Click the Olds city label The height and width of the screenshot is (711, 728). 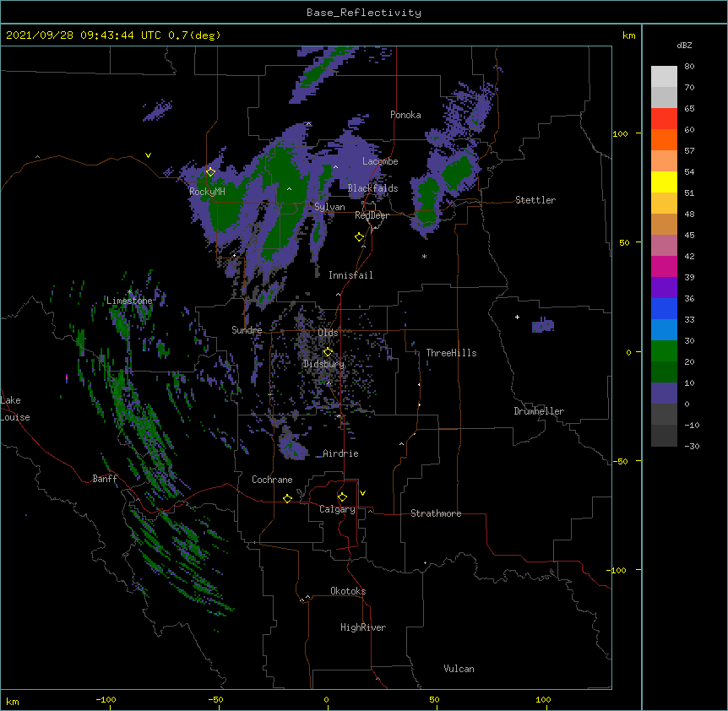click(328, 333)
